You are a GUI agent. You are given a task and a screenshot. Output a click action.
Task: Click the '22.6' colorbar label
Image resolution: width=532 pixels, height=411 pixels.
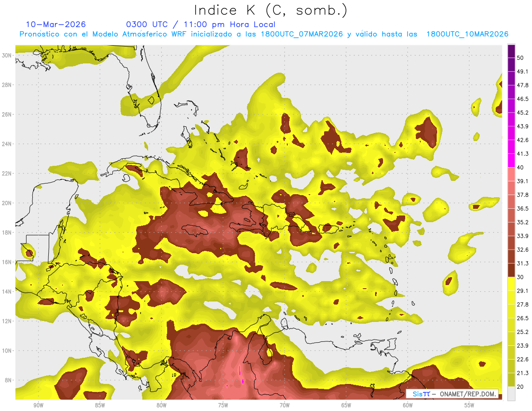pyautogui.click(x=523, y=360)
